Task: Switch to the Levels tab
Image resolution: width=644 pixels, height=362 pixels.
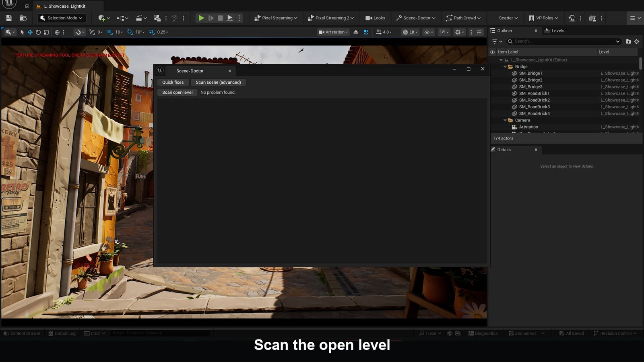Action: coord(554,31)
